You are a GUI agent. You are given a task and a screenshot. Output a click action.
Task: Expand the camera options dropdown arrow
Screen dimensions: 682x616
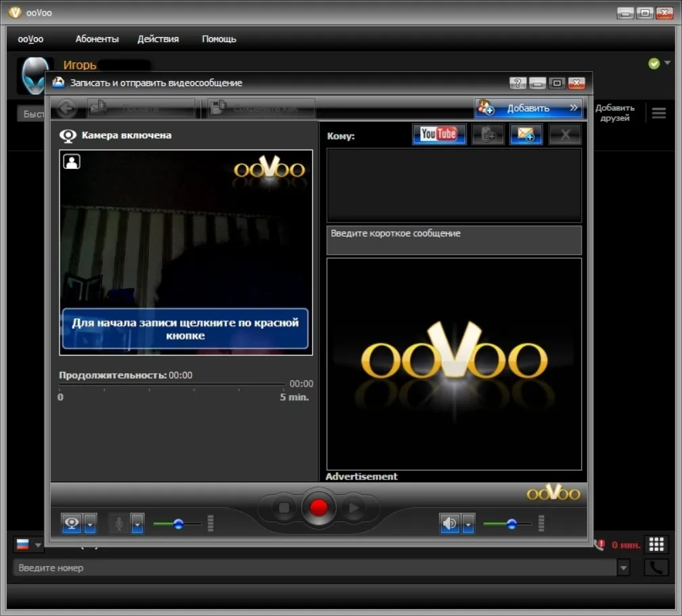[x=90, y=523]
